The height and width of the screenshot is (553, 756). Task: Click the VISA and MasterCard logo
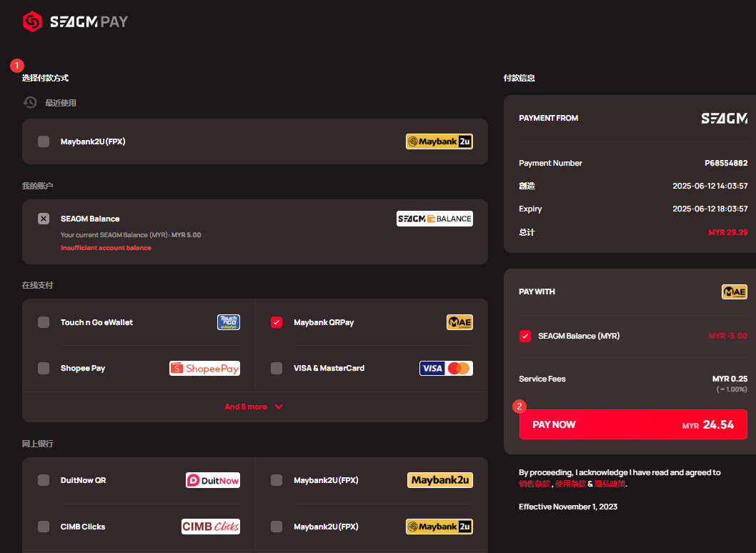pos(446,369)
